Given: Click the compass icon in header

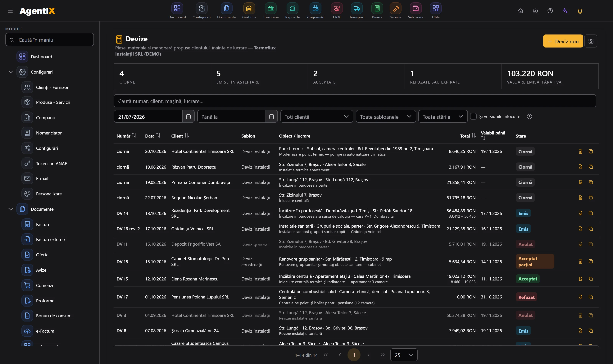Looking at the screenshot, I should [x=535, y=11].
